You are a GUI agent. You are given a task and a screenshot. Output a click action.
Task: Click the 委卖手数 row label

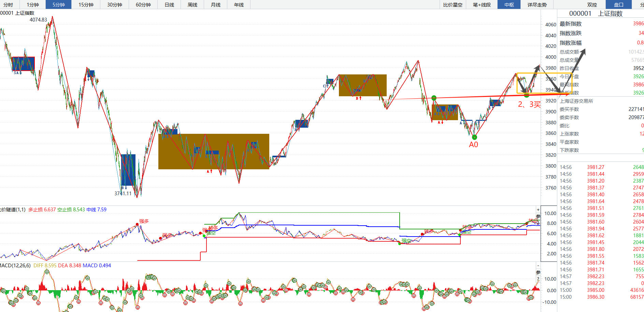pos(569,117)
